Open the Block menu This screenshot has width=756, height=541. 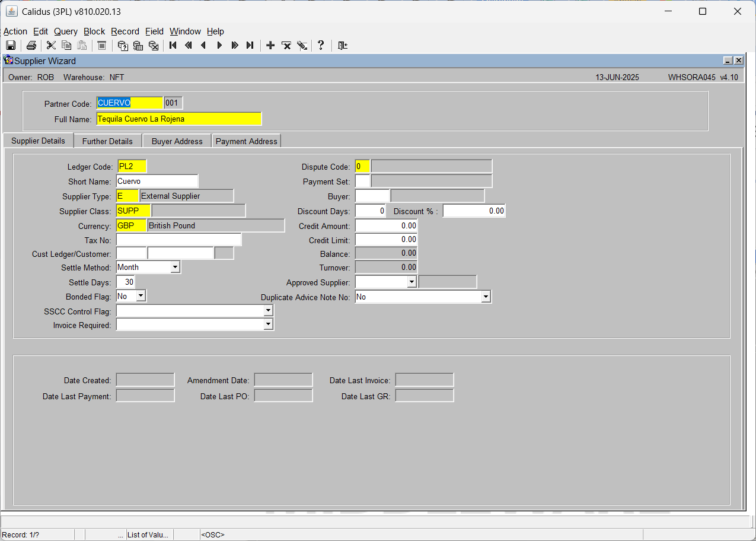(94, 31)
